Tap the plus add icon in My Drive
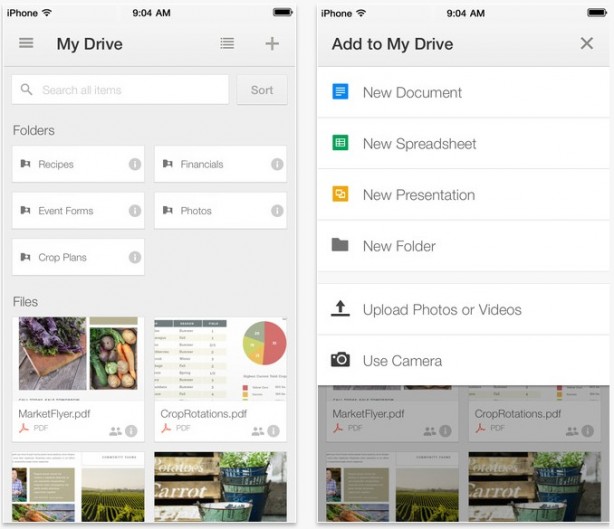This screenshot has height=529, width=614. point(272,43)
